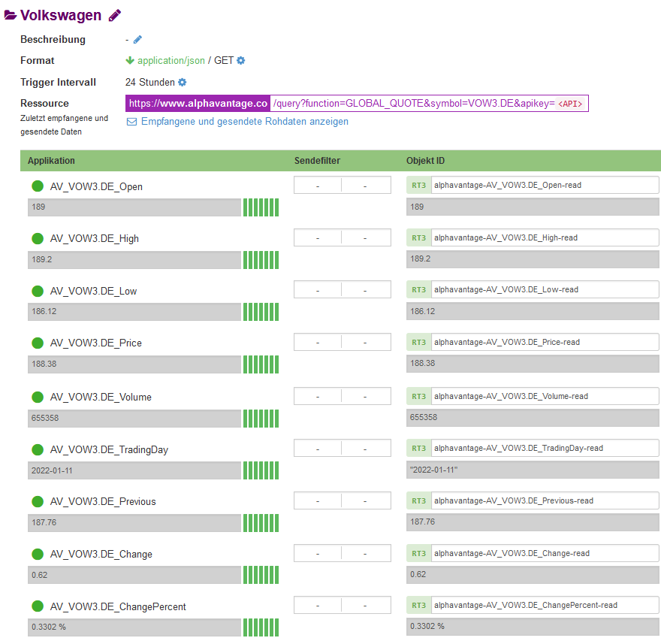This screenshot has height=644, width=661.
Task: Open Trigger Intervall gear next to 24 Stunden
Action: (182, 82)
